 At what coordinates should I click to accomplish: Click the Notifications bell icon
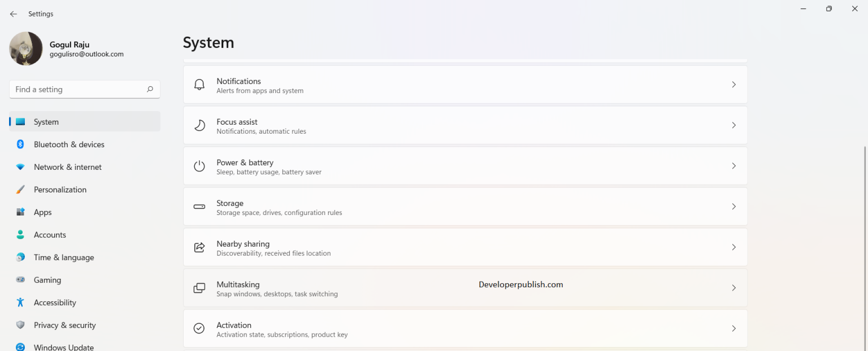(x=199, y=85)
